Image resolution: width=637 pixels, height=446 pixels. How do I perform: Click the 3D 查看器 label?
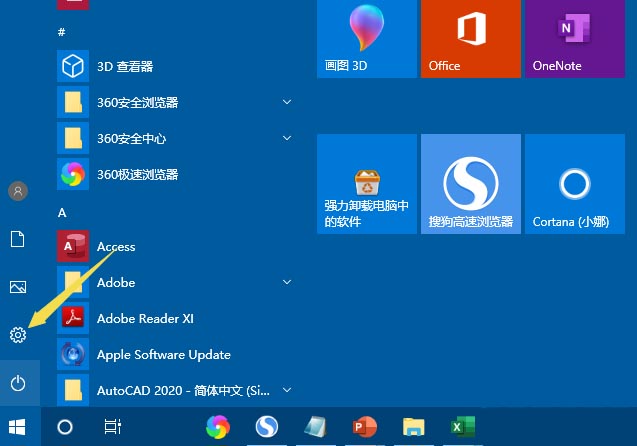tap(125, 67)
